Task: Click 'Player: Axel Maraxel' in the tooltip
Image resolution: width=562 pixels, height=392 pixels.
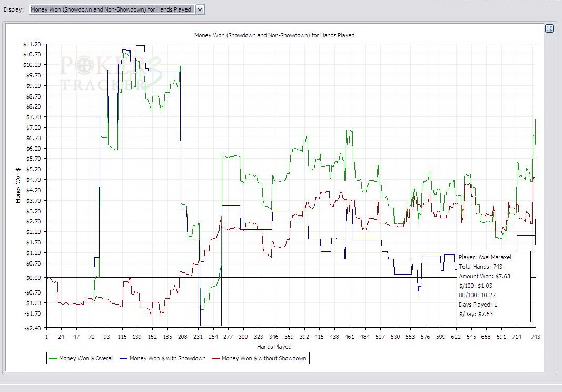Action: click(x=485, y=257)
